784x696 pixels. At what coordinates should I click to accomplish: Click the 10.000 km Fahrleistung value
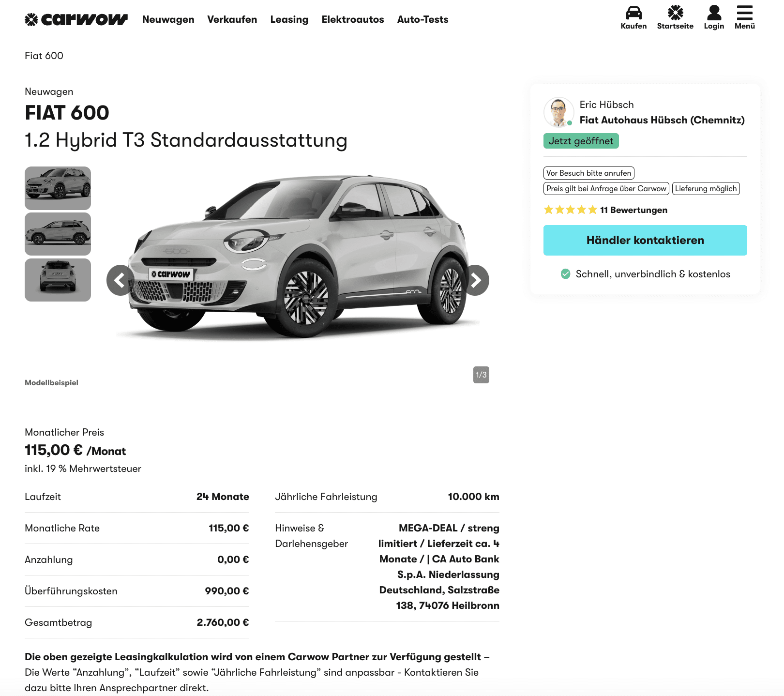[473, 497]
